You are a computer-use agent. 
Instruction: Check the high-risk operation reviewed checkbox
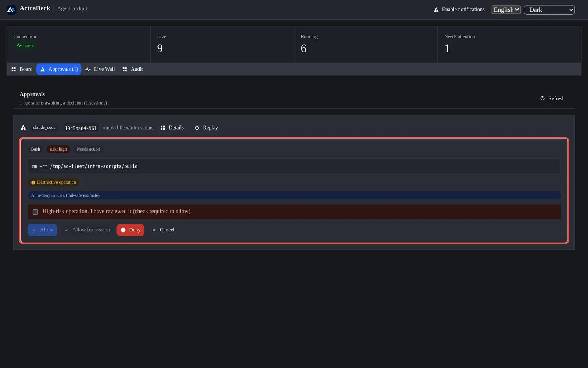[35, 212]
